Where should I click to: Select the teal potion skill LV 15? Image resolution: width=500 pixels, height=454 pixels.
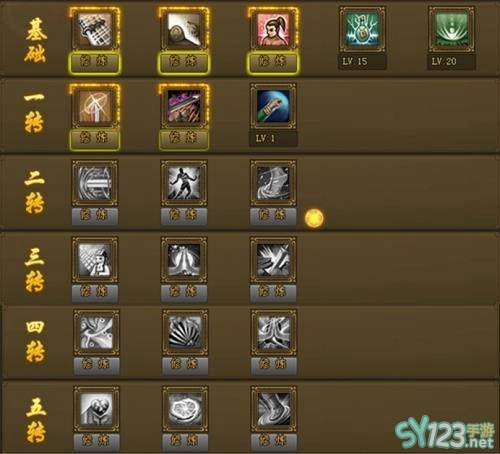362,29
